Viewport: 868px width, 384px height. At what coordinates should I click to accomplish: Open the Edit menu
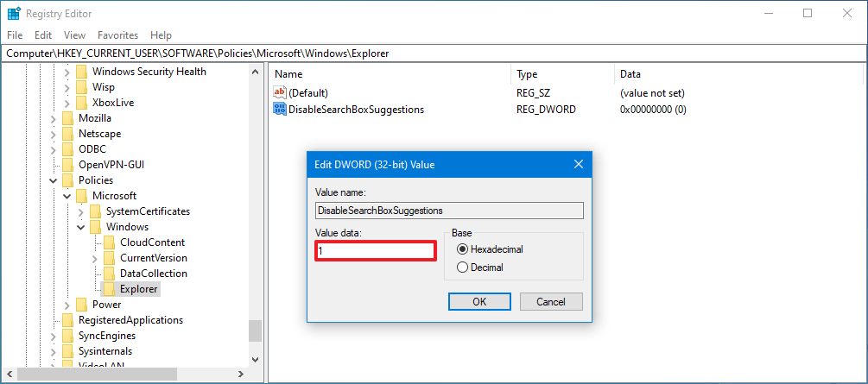pos(43,35)
